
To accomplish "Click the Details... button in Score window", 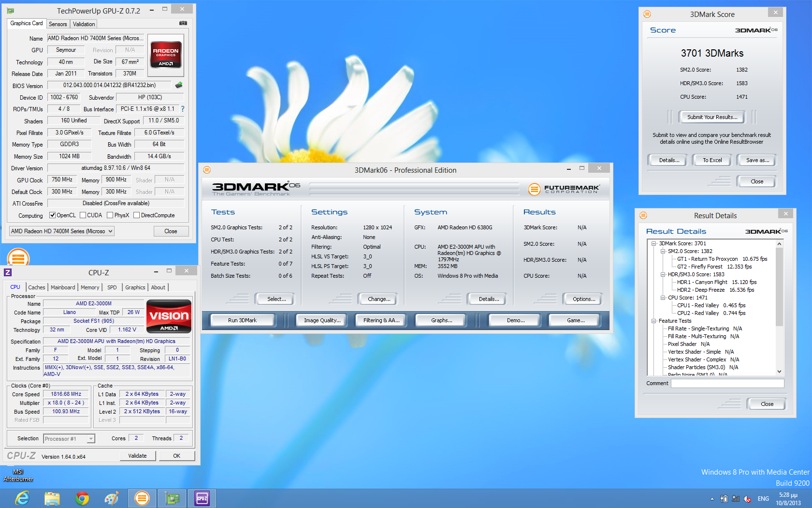I will click(x=669, y=160).
